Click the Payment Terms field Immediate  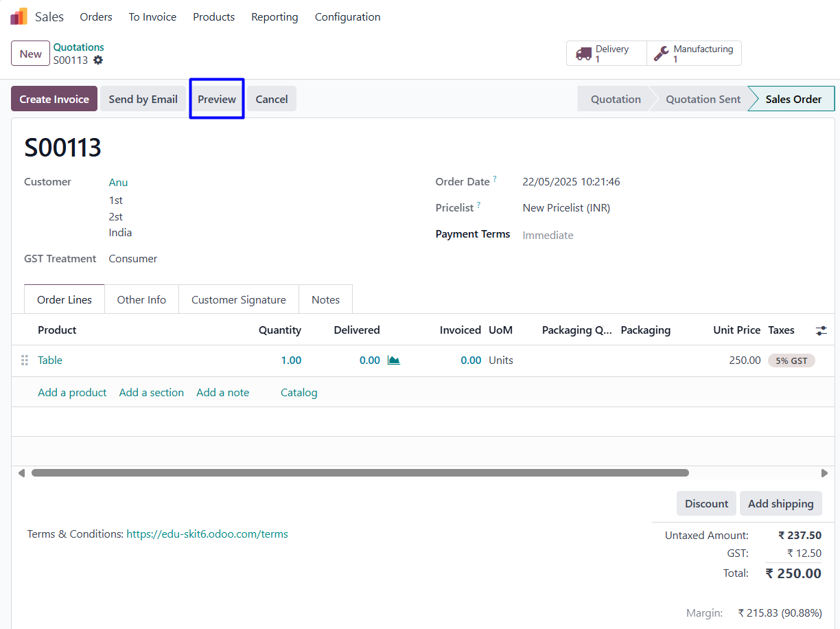click(x=548, y=235)
